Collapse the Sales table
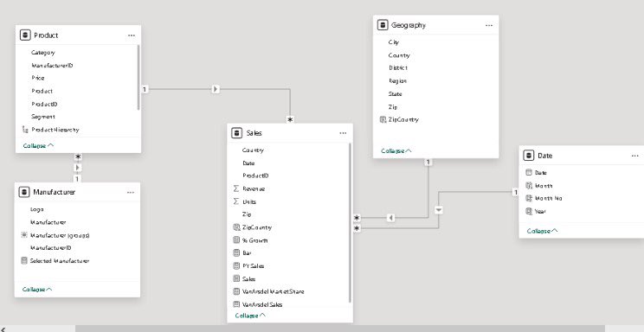The height and width of the screenshot is (332, 644). click(x=250, y=316)
